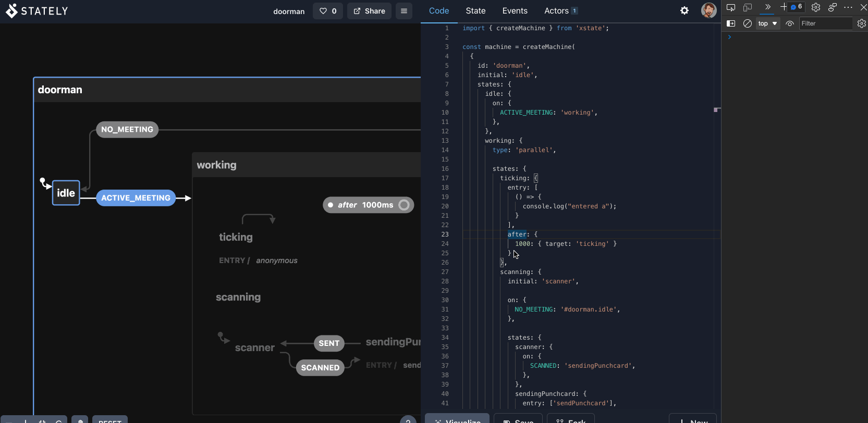Click the Share button
The image size is (868, 423).
click(x=369, y=11)
